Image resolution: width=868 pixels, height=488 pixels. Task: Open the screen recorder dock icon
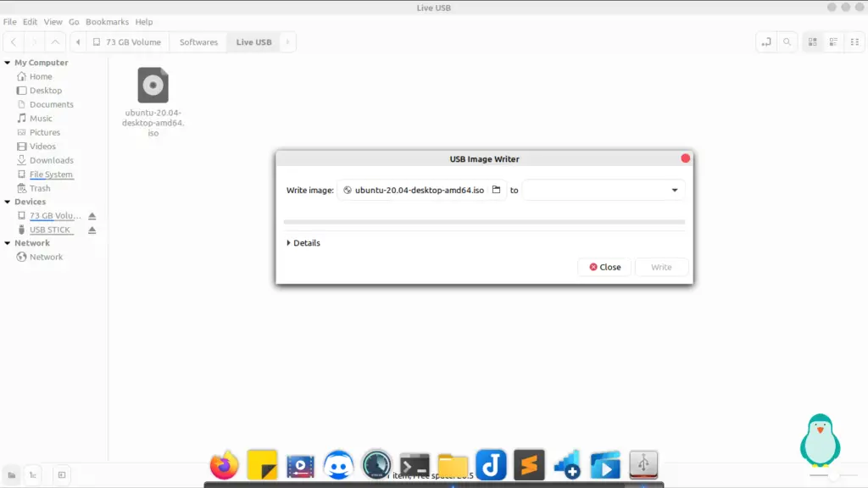300,465
